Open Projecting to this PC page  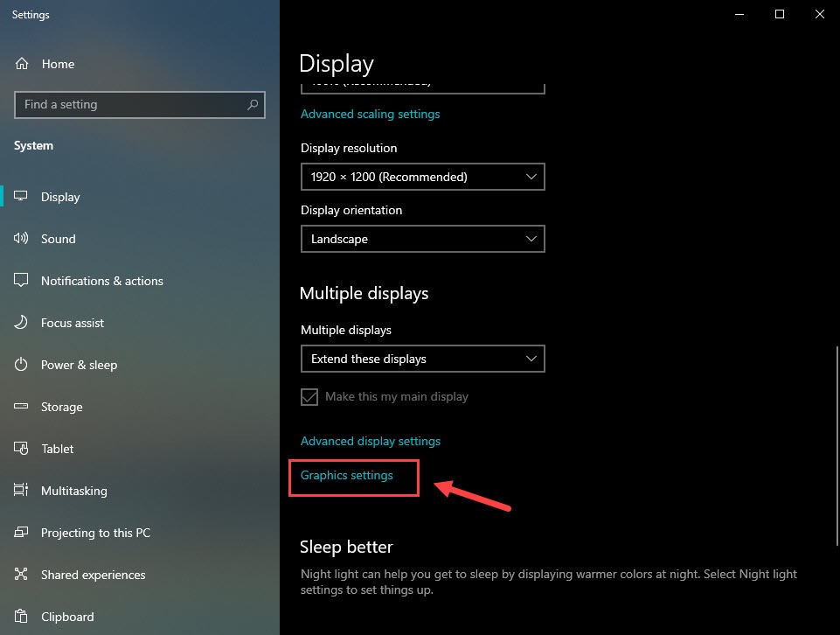pos(95,533)
